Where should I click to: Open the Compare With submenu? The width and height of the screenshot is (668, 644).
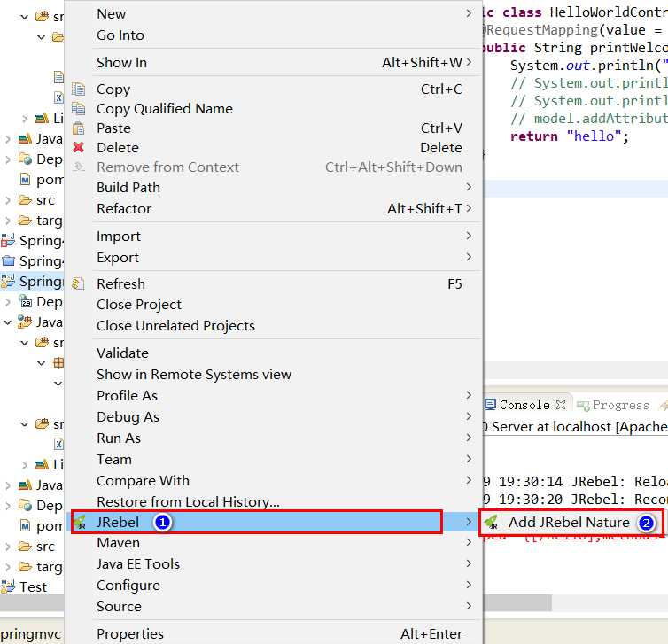(x=275, y=481)
